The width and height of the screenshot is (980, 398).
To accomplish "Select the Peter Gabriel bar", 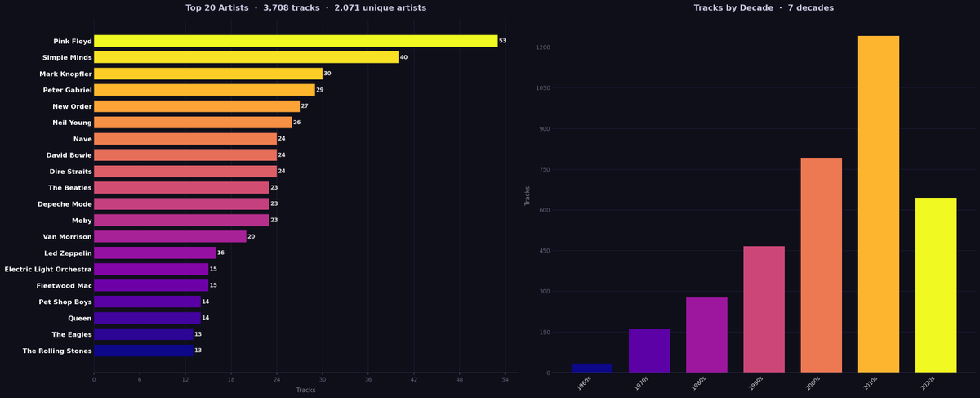I will [x=204, y=90].
